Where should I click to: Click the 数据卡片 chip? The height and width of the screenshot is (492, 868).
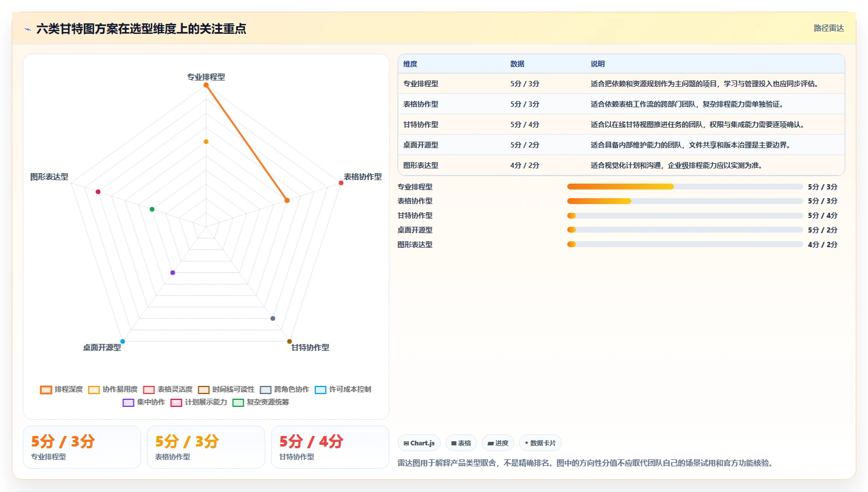pos(540,443)
